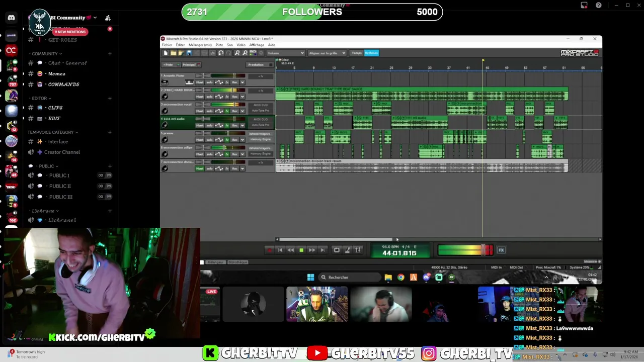Screen dimensions: 644x362
Task: Switch to the Bibliothèque tab at the bottom
Action: 237,262
